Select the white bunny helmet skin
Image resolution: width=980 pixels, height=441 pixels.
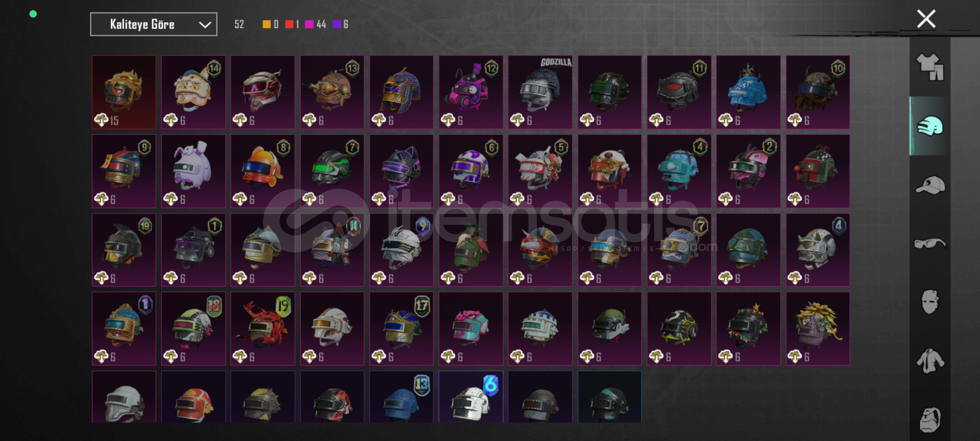(x=193, y=171)
